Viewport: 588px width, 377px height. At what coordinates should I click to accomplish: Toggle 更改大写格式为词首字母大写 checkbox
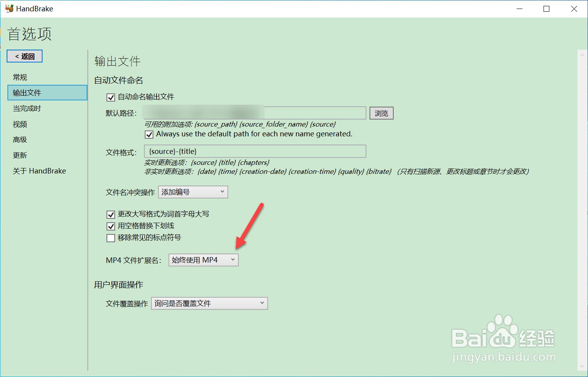[x=111, y=214]
